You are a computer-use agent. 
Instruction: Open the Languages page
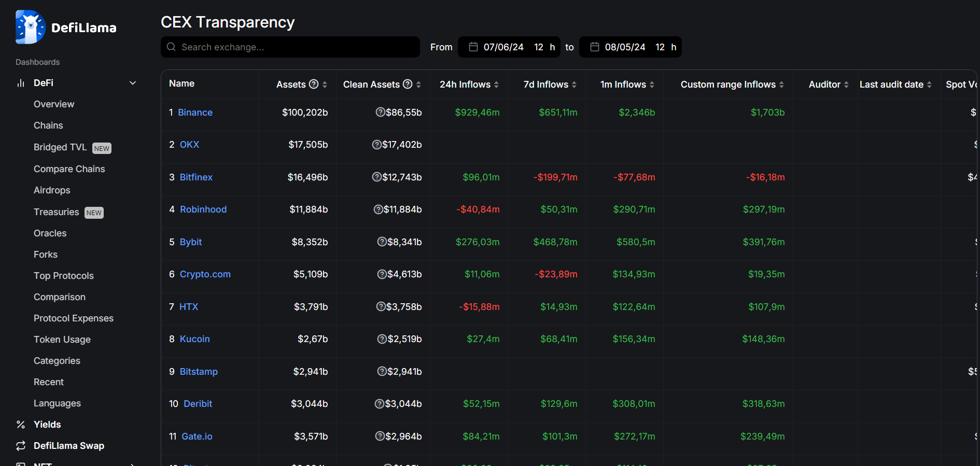click(x=57, y=403)
